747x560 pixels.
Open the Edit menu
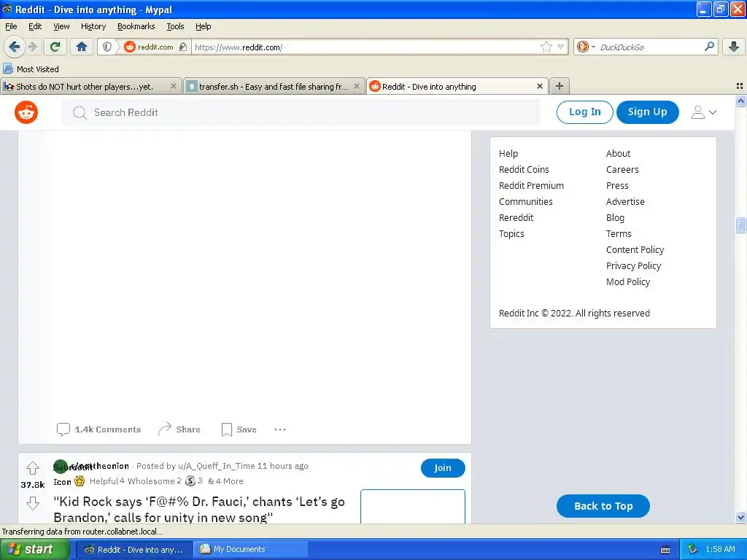[x=35, y=26]
